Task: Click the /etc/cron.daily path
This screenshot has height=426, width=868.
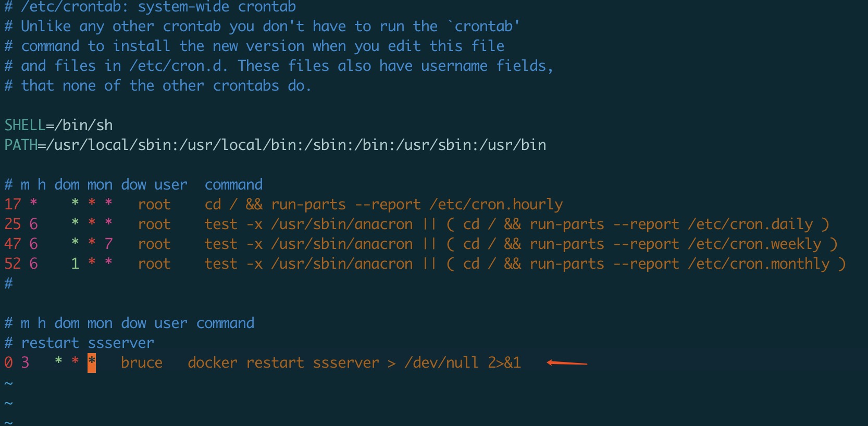Action: [750, 224]
